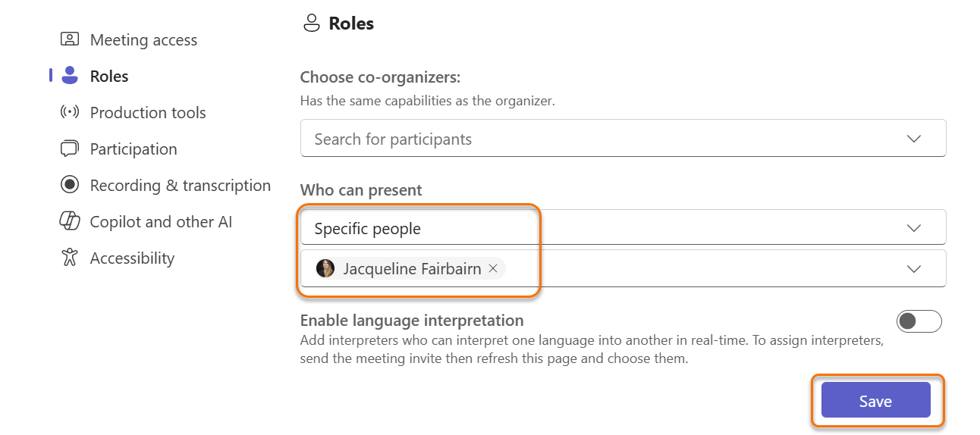Expand the presenter selection dropdown chevron
Viewport: 980px width, 435px height.
coord(914,268)
